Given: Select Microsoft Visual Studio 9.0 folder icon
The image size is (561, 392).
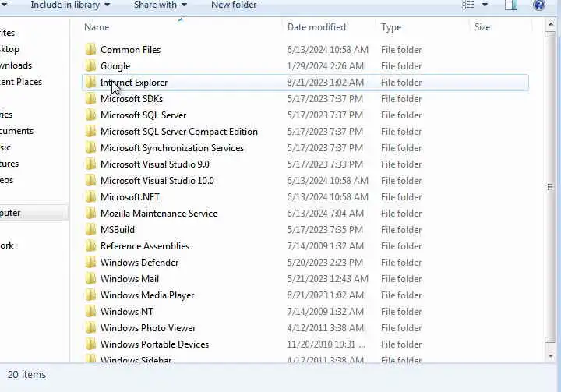Looking at the screenshot, I should 91,164.
